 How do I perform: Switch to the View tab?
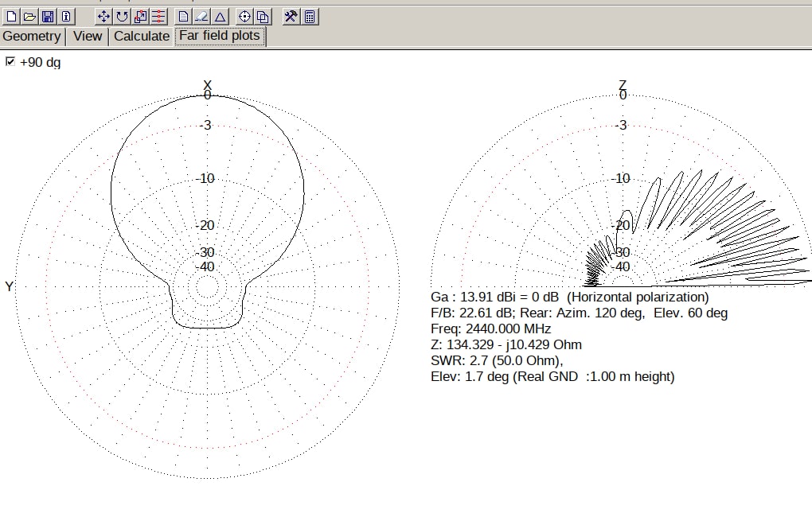(87, 37)
